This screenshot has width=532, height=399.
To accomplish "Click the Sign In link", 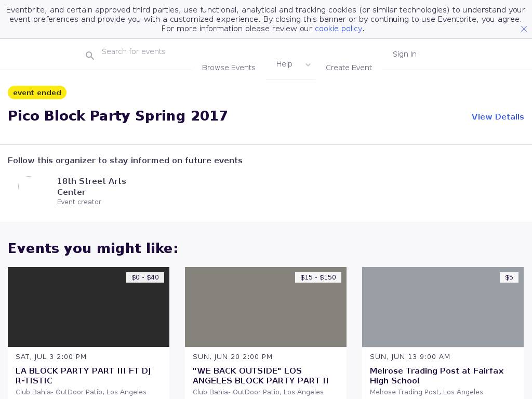I will pyautogui.click(x=404, y=54).
